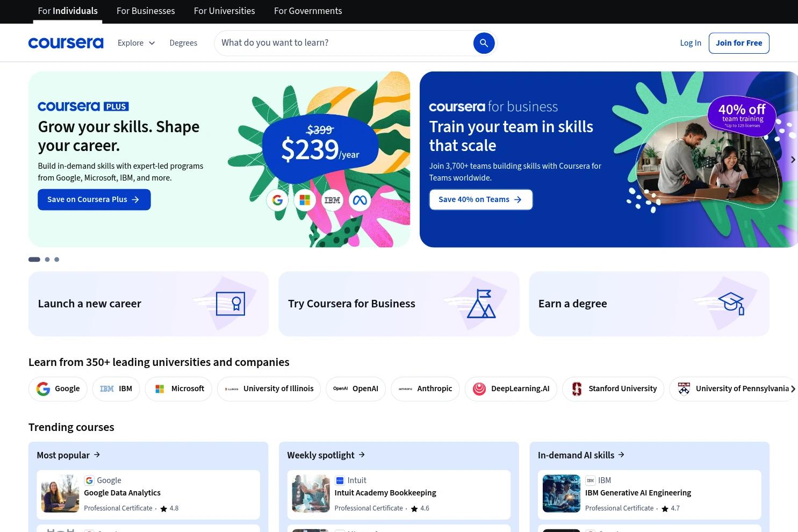The width and height of the screenshot is (798, 532).
Task: Click the Weekly spotlight arrow link
Action: click(326, 455)
